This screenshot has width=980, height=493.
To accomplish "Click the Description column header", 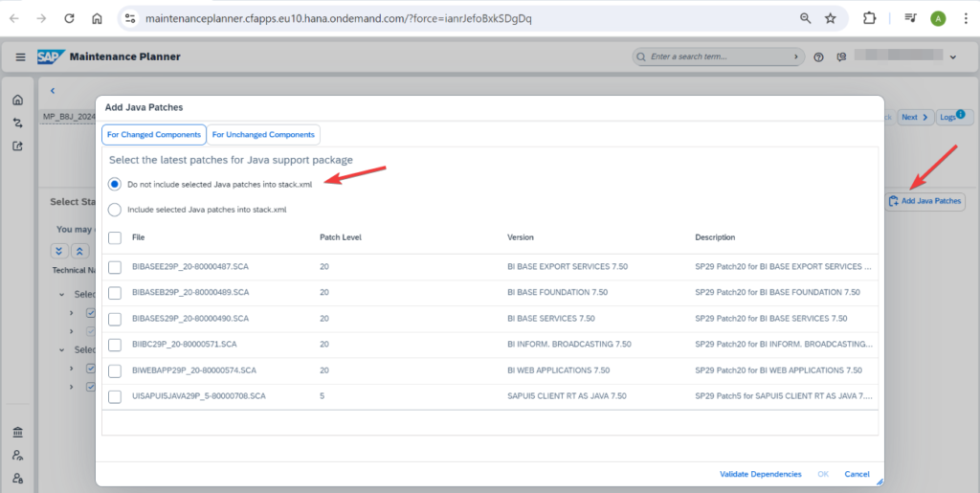I will 715,237.
